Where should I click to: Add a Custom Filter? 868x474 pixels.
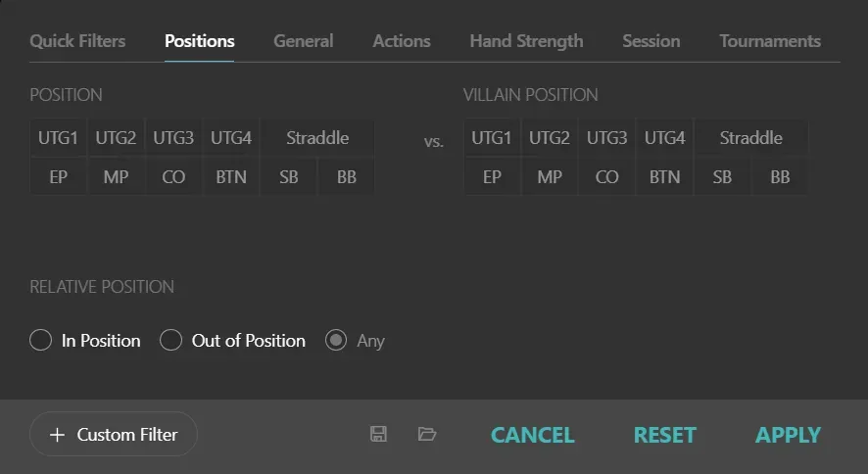114,435
